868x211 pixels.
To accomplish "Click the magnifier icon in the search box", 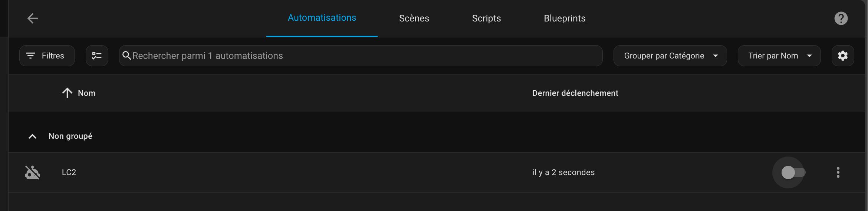I will (126, 56).
